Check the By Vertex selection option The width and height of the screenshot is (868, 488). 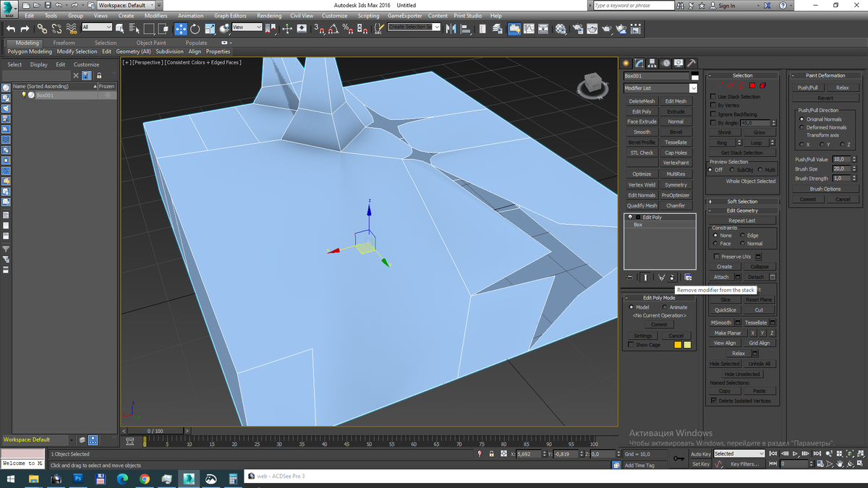[x=712, y=106]
